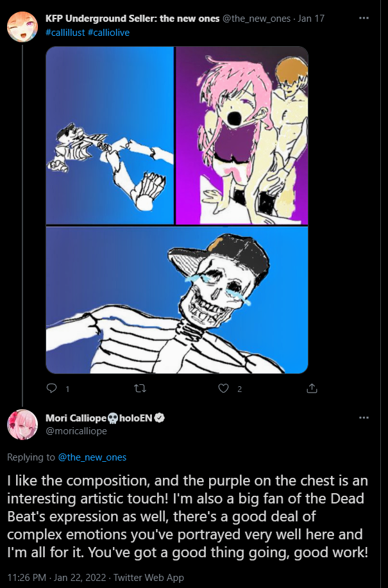Like the tweet with the heart icon
Image resolution: width=388 pixels, height=588 pixels.
click(x=224, y=388)
